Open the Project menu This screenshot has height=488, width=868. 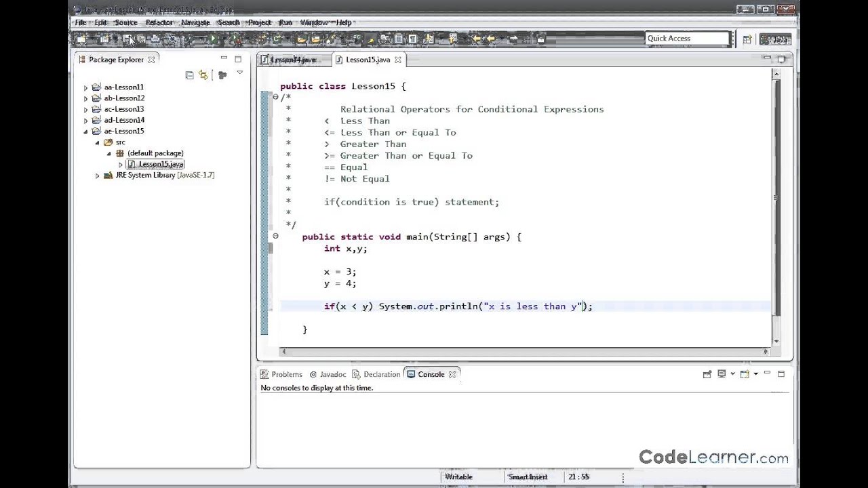[x=259, y=22]
